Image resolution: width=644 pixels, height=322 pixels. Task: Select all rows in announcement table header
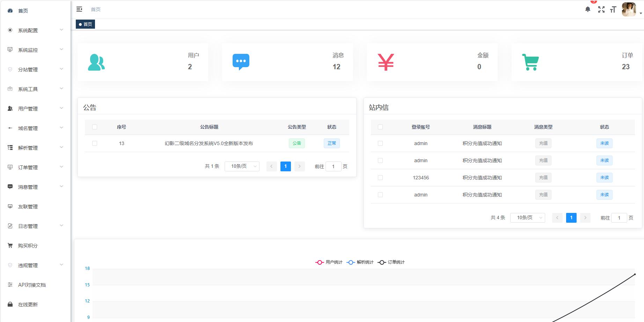[x=95, y=127]
